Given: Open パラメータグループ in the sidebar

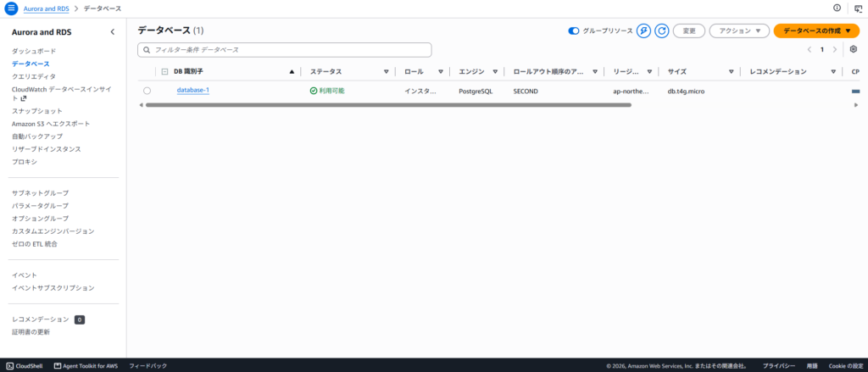Looking at the screenshot, I should click(41, 206).
